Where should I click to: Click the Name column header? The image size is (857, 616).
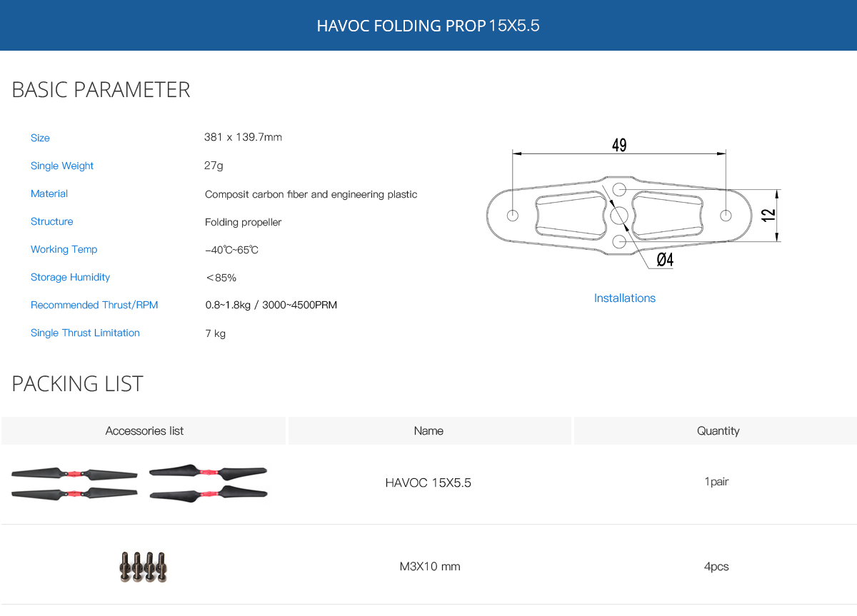click(428, 430)
